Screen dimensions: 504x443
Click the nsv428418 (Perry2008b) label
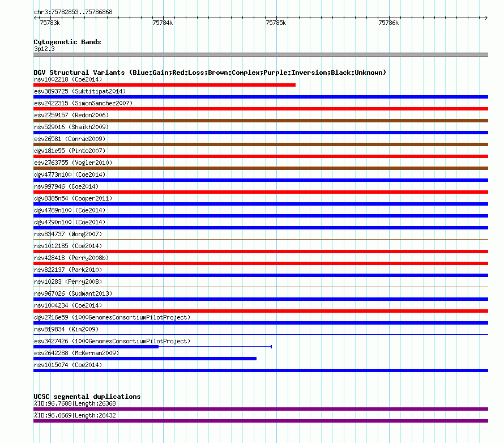click(x=71, y=258)
